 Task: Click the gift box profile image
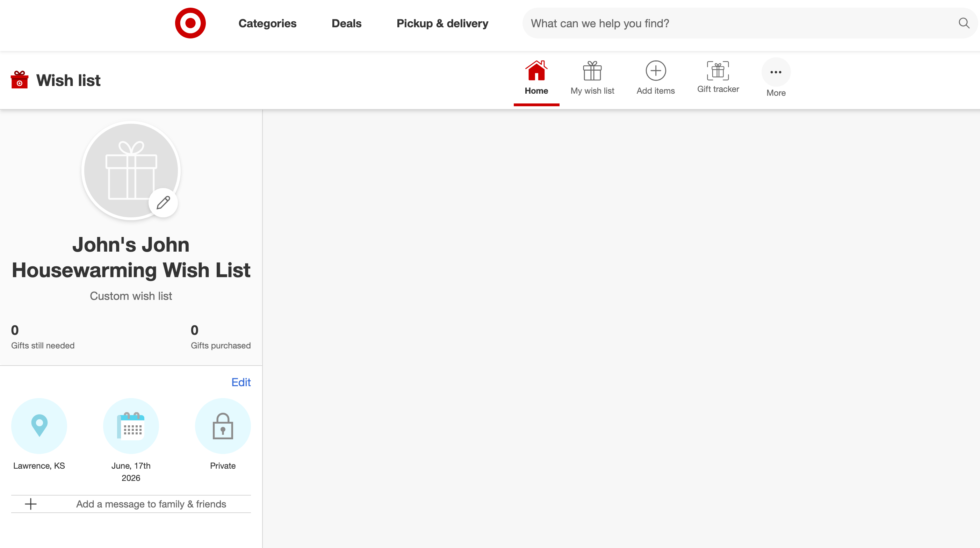[x=130, y=170]
